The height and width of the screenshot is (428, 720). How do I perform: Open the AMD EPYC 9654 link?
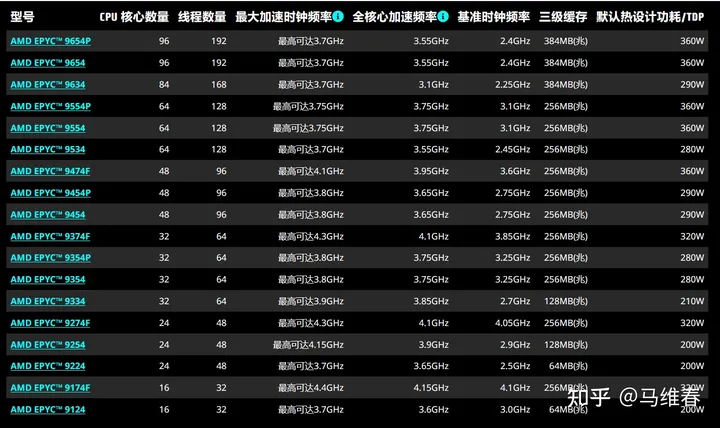[x=48, y=62]
